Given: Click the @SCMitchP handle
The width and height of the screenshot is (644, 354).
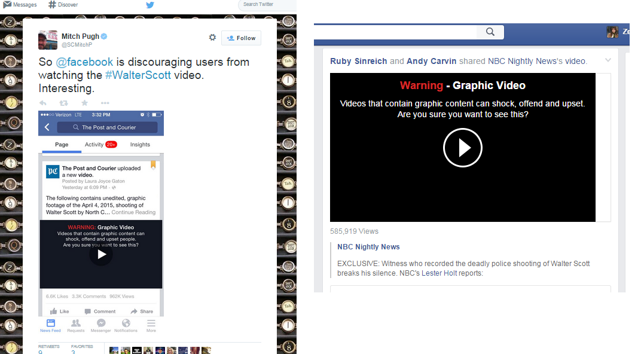Looking at the screenshot, I should click(77, 45).
